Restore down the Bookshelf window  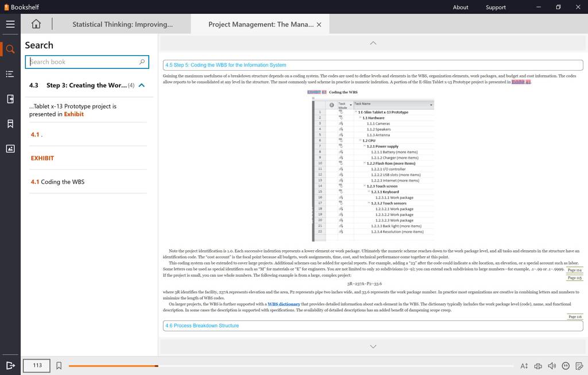558,7
